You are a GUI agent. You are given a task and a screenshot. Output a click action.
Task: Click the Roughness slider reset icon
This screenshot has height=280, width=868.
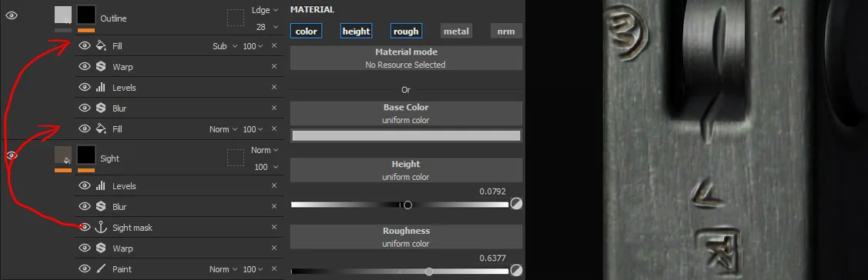coord(516,271)
